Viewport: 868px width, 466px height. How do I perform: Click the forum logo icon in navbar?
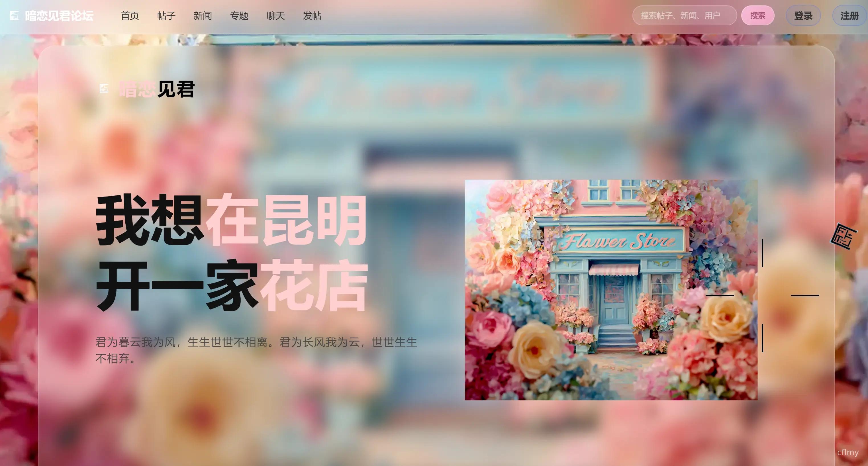tap(14, 15)
